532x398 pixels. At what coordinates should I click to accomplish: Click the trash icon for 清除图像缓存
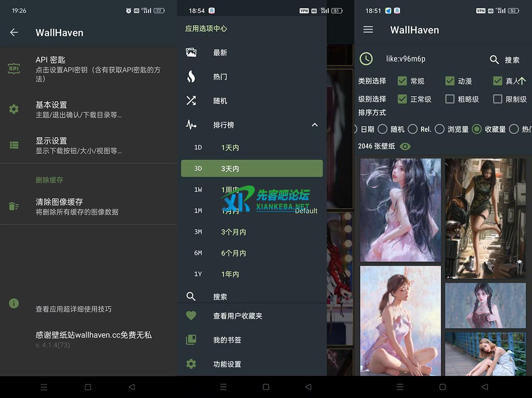(14, 206)
